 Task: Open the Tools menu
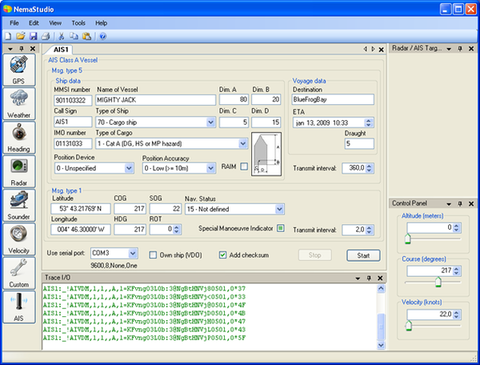78,23
